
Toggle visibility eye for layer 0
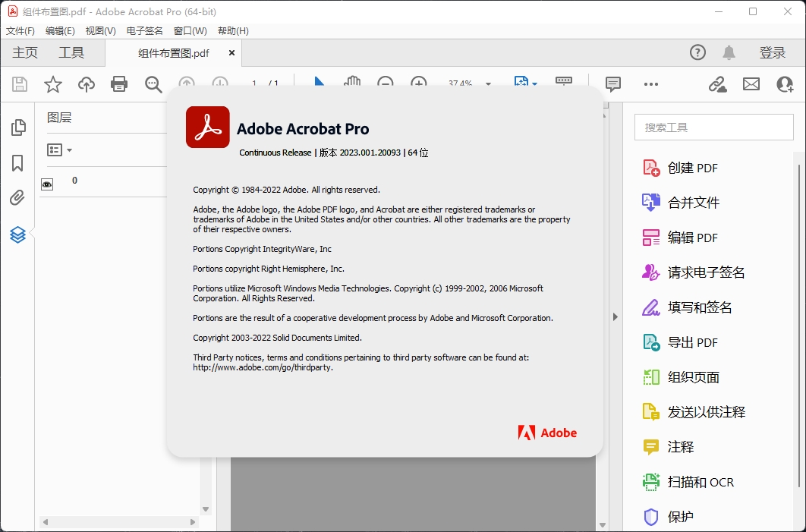point(47,184)
